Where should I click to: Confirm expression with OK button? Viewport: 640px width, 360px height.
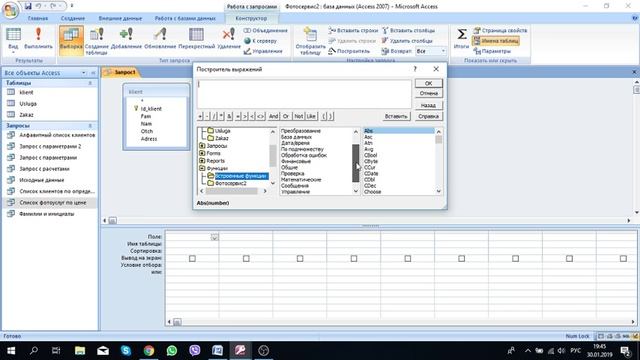[x=429, y=83]
